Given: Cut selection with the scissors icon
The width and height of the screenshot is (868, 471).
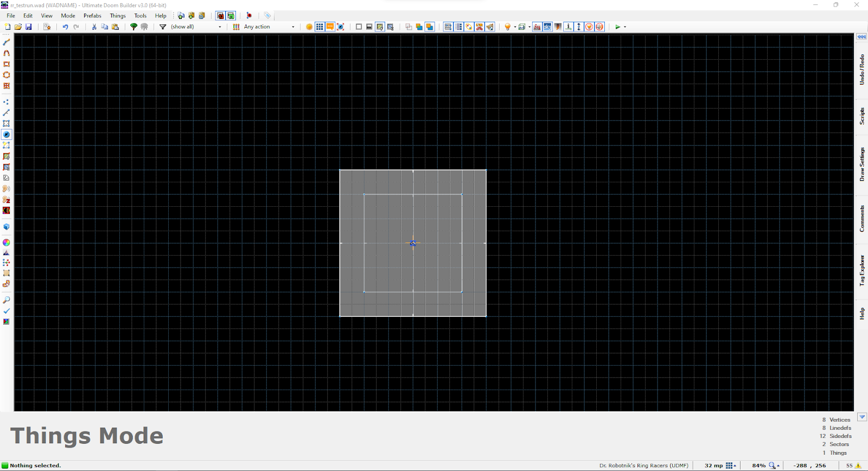Looking at the screenshot, I should pos(94,27).
